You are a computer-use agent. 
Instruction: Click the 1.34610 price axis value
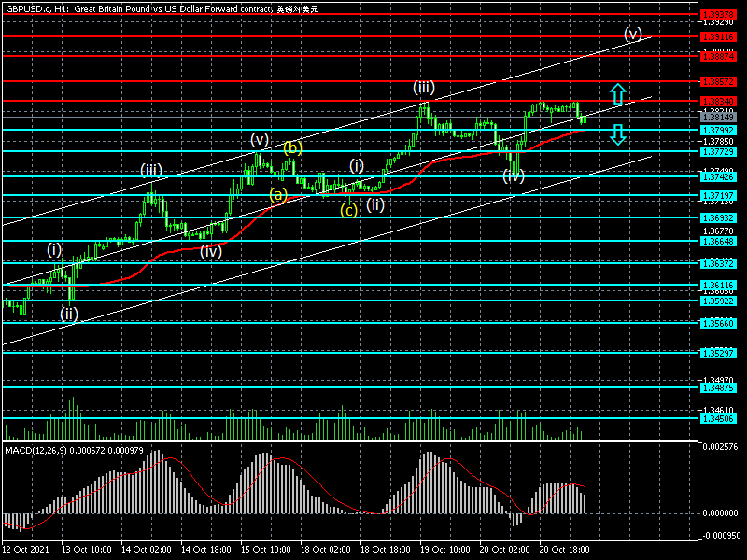[x=718, y=410]
